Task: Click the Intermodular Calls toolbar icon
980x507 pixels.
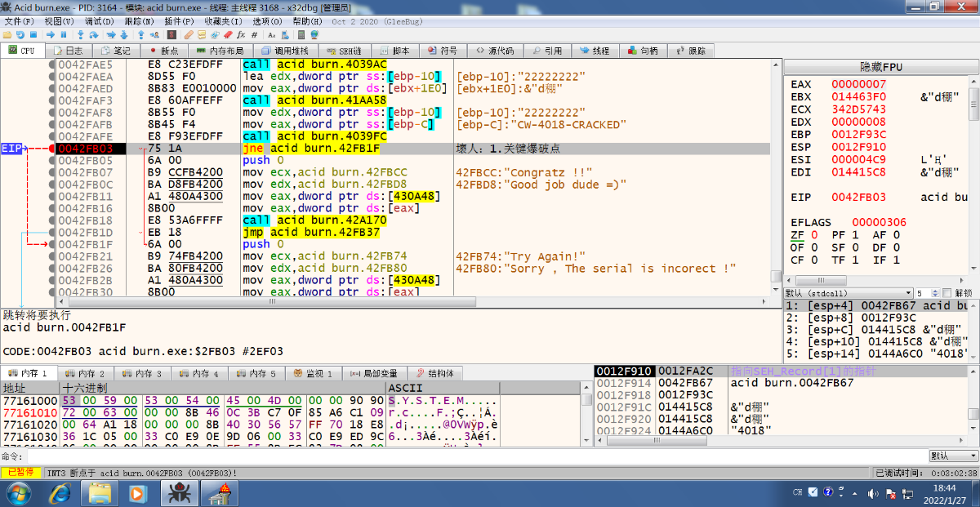Action: click(285, 35)
